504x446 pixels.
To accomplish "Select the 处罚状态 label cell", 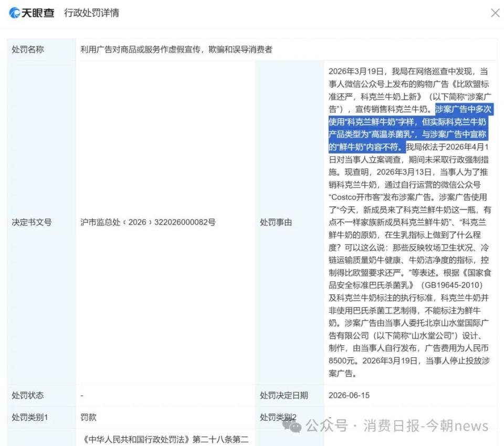I will 41,395.
